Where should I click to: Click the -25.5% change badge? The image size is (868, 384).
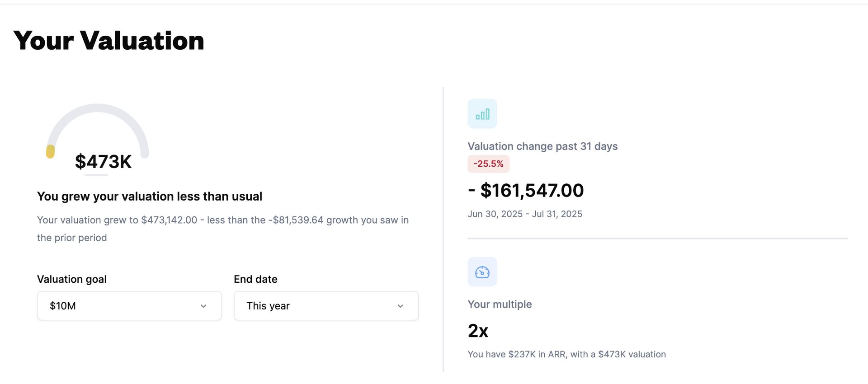(489, 164)
